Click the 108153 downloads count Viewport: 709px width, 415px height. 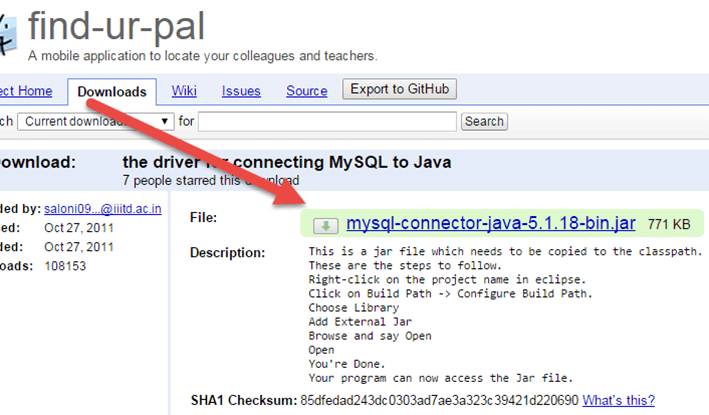(x=66, y=266)
